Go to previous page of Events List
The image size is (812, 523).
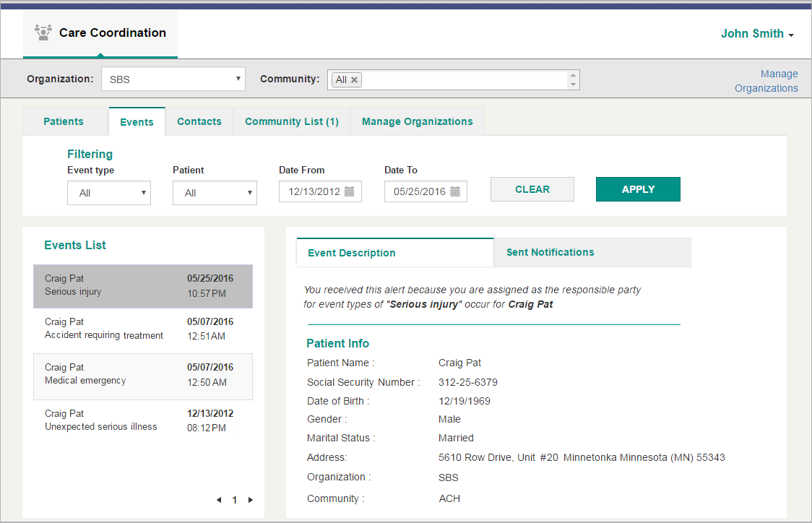coord(219,499)
